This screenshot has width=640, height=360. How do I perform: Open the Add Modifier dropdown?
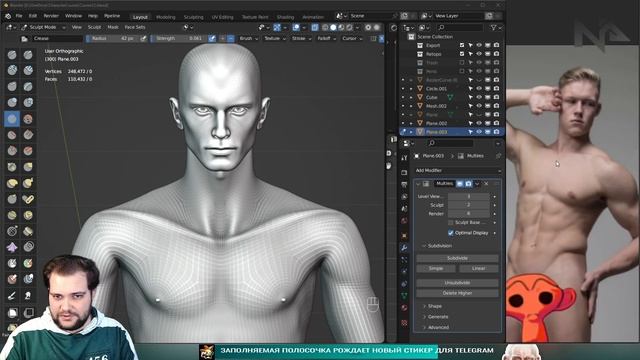pyautogui.click(x=457, y=170)
